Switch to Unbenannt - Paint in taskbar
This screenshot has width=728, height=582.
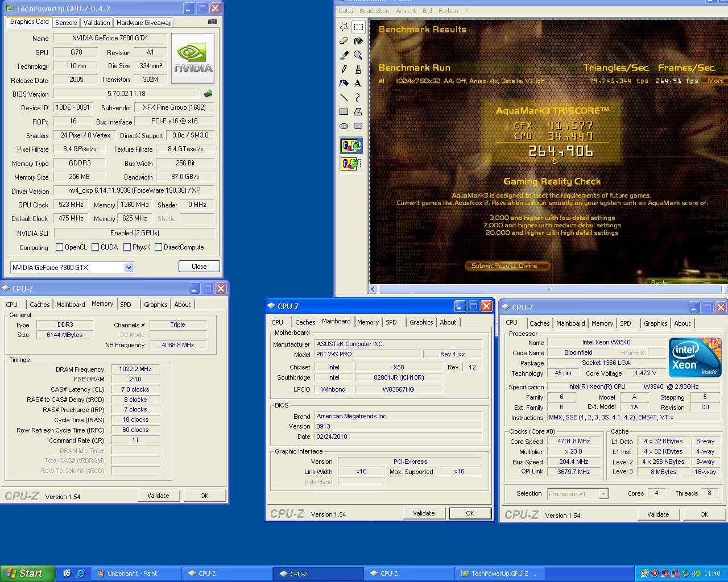136,573
